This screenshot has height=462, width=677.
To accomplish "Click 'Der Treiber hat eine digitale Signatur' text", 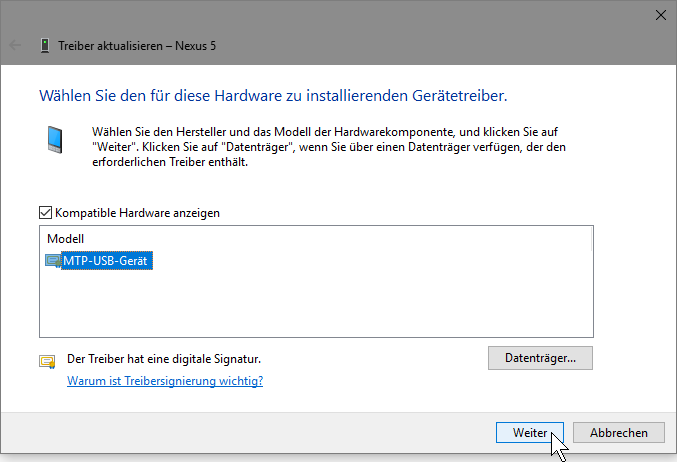I will click(x=169, y=358).
